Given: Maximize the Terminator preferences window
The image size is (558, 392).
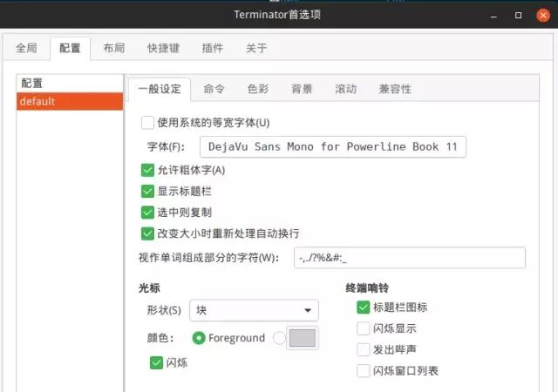Looking at the screenshot, I should click(519, 16).
